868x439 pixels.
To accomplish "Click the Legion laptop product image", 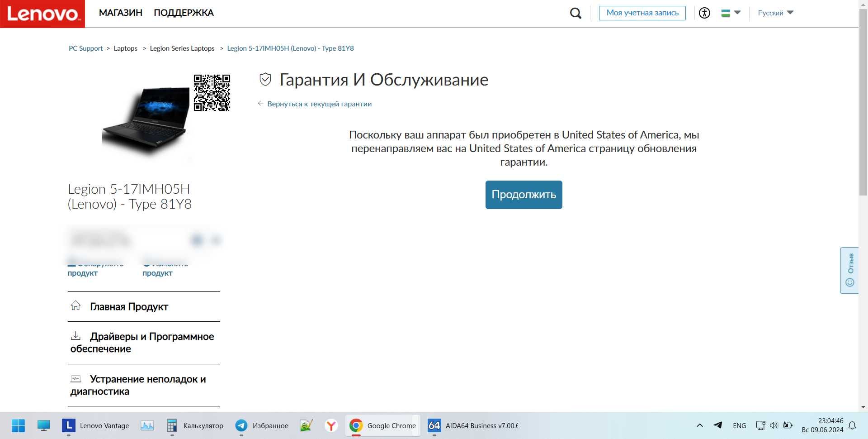I will click(x=146, y=119).
